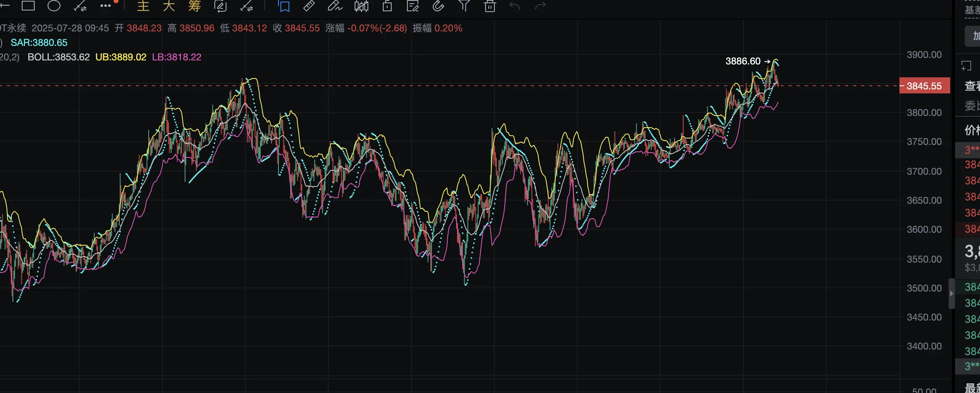Select the ellipse drawing tool
The image size is (980, 393).
54,6
